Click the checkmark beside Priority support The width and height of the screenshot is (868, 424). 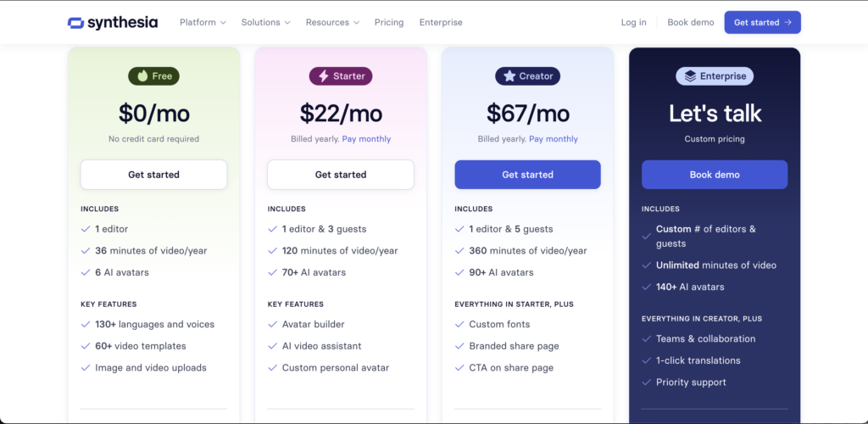(x=645, y=382)
